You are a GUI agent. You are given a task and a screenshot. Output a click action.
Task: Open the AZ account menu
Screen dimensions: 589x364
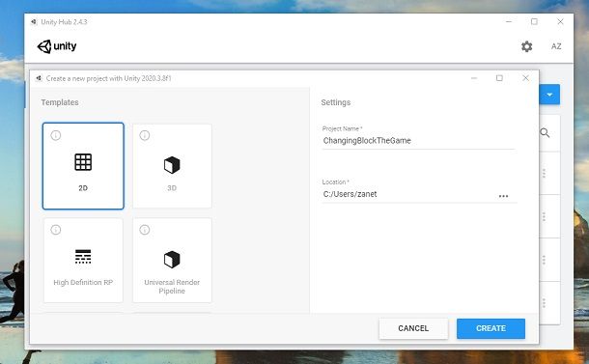coord(556,46)
